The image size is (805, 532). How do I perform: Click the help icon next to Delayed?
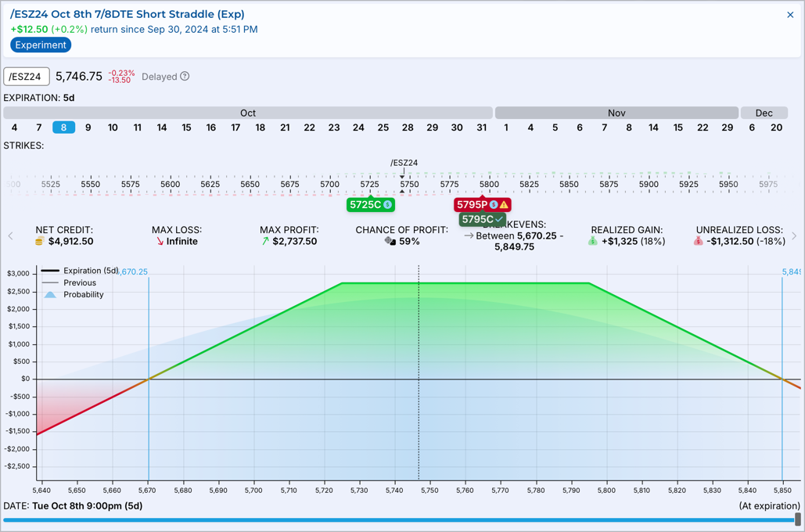tap(185, 77)
